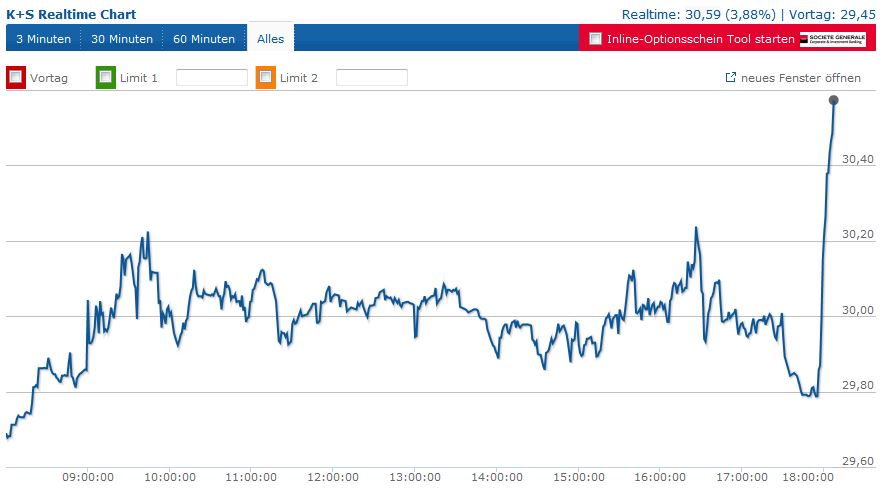Click into the Limit 2 value field

pos(371,78)
